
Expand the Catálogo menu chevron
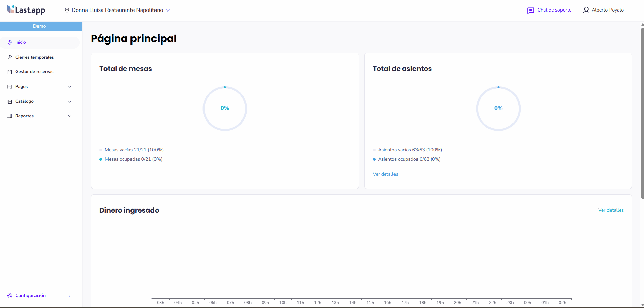(x=70, y=102)
